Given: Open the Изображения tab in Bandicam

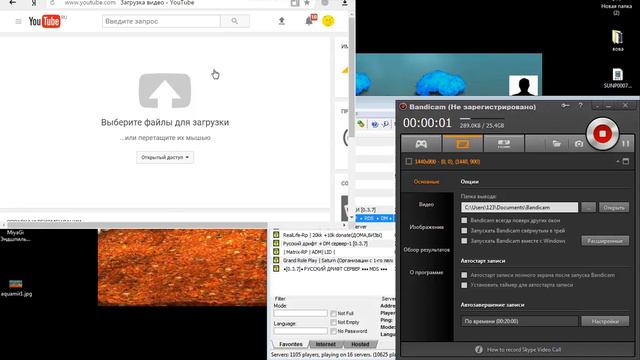Looking at the screenshot, I should [427, 227].
